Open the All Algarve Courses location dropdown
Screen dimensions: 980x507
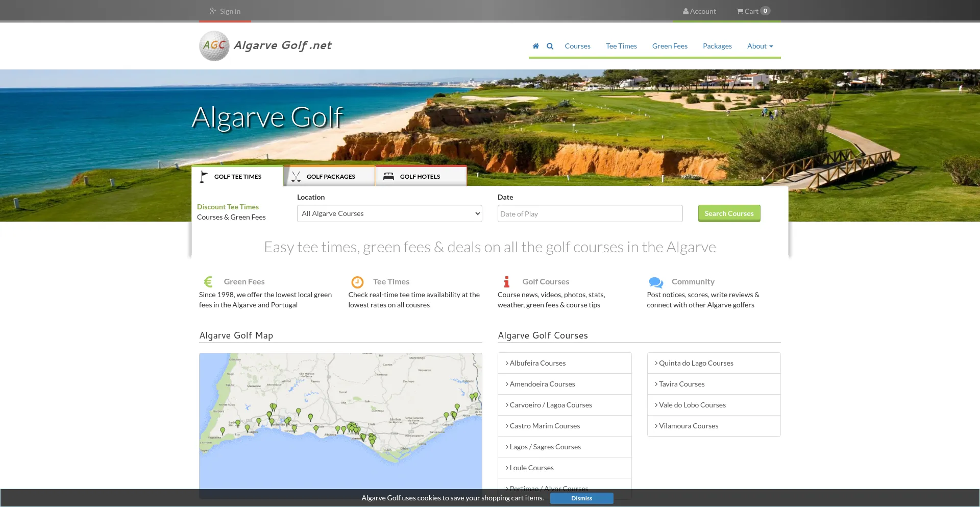389,213
